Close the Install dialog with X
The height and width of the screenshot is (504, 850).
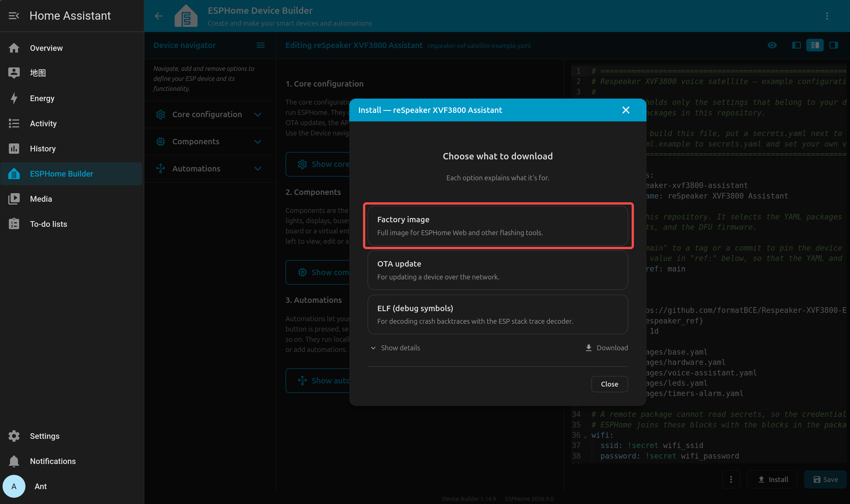(626, 110)
